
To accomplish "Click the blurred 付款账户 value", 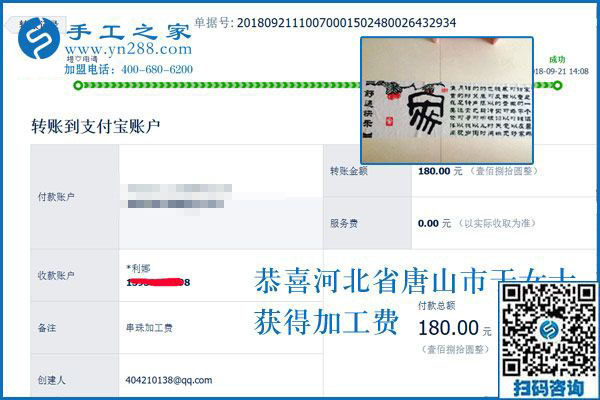I will 179,196.
